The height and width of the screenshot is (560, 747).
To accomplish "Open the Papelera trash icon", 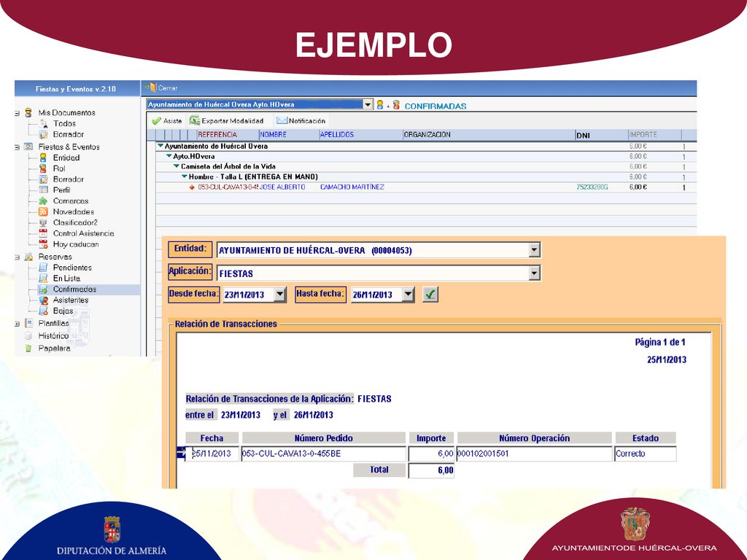I will (28, 348).
